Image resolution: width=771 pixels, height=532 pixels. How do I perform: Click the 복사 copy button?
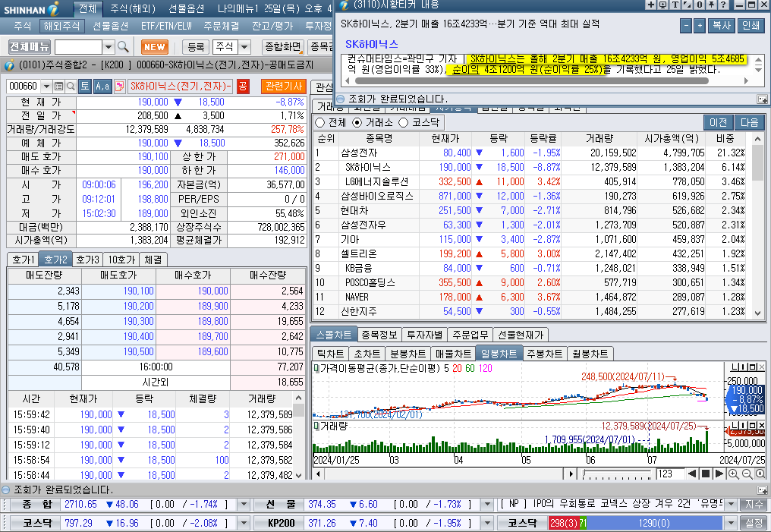click(722, 26)
